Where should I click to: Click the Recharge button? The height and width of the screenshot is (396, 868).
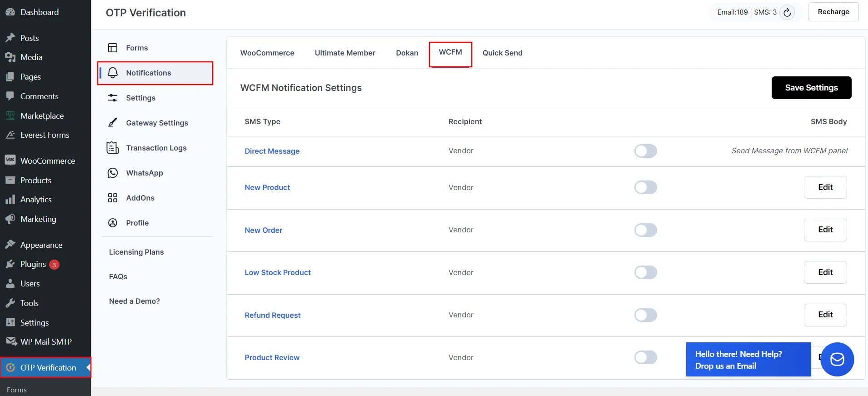coord(833,12)
